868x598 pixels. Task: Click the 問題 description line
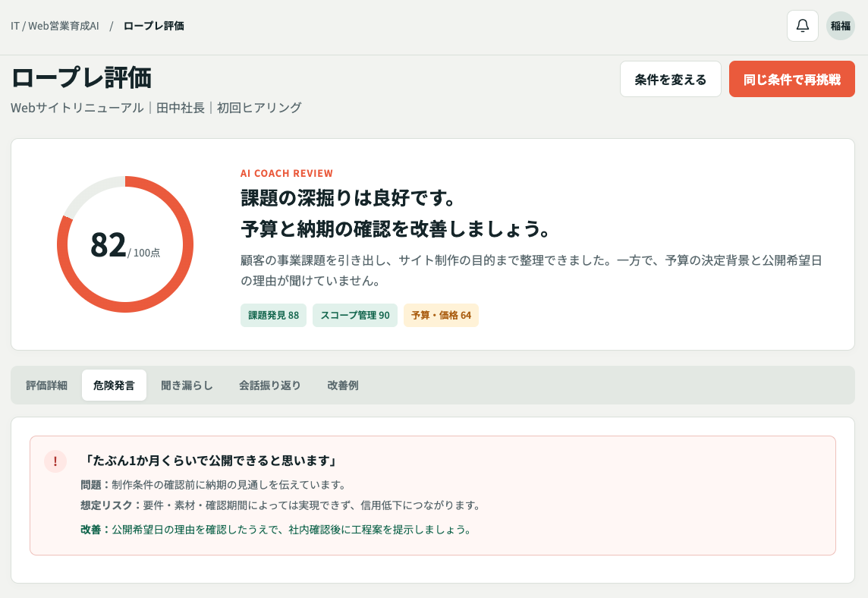coord(214,485)
